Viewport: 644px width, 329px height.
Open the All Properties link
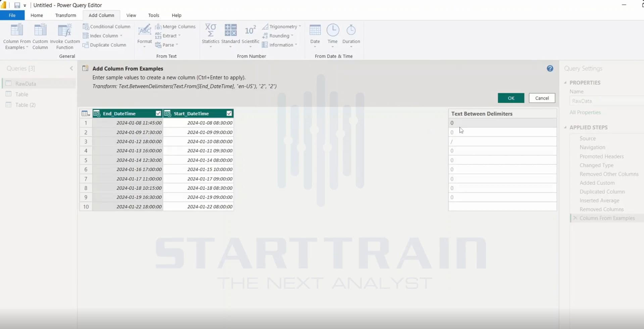[x=585, y=112]
